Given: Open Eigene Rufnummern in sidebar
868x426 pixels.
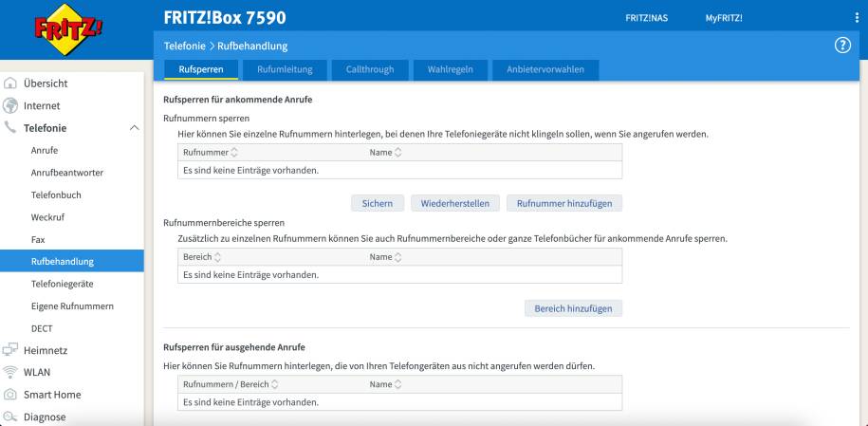Looking at the screenshot, I should [x=72, y=306].
